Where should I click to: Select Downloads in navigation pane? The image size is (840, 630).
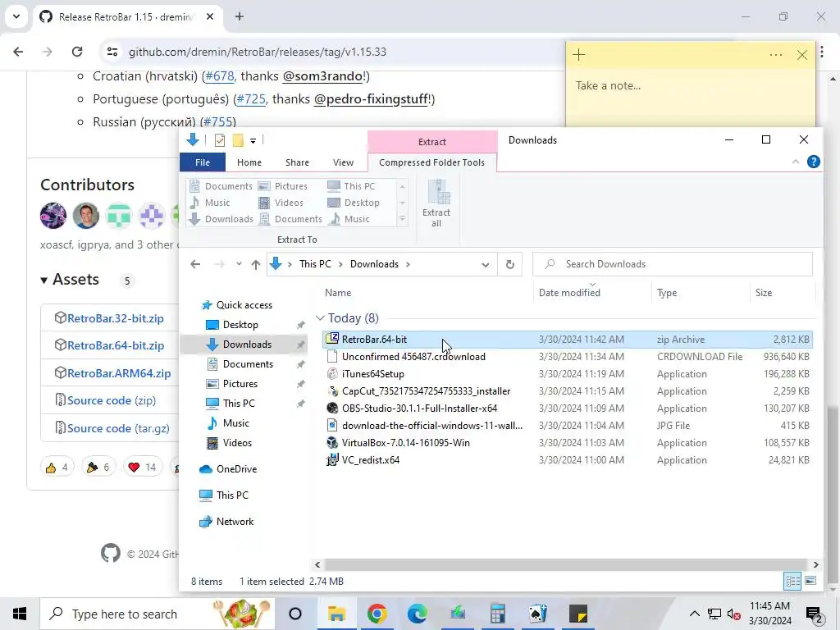[247, 345]
